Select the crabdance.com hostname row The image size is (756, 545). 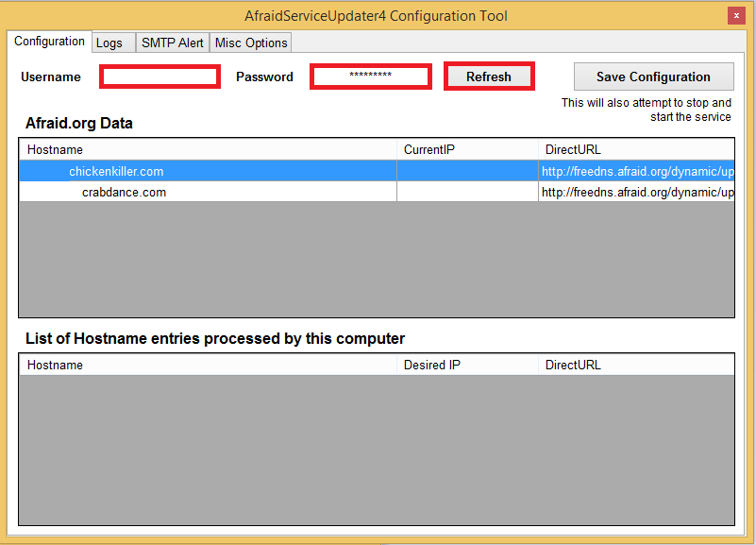coord(124,192)
